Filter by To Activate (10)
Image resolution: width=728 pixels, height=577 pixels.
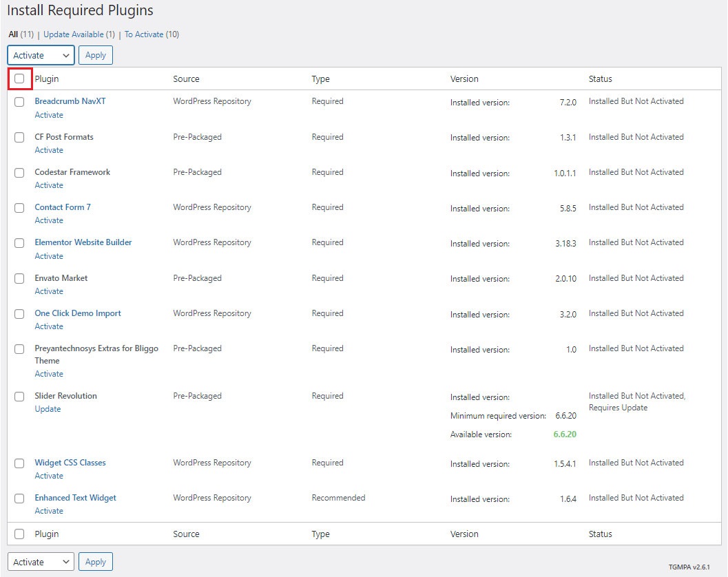(x=152, y=34)
